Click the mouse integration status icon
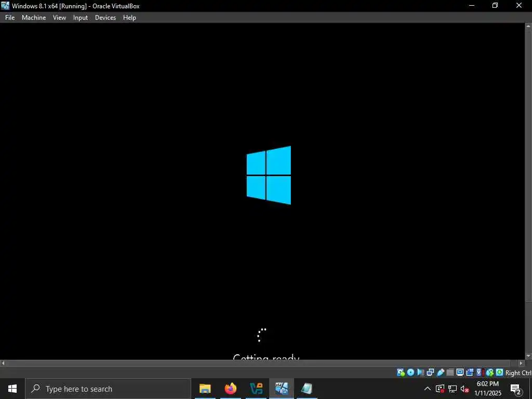This screenshot has height=399, width=532. pyautogui.click(x=489, y=373)
